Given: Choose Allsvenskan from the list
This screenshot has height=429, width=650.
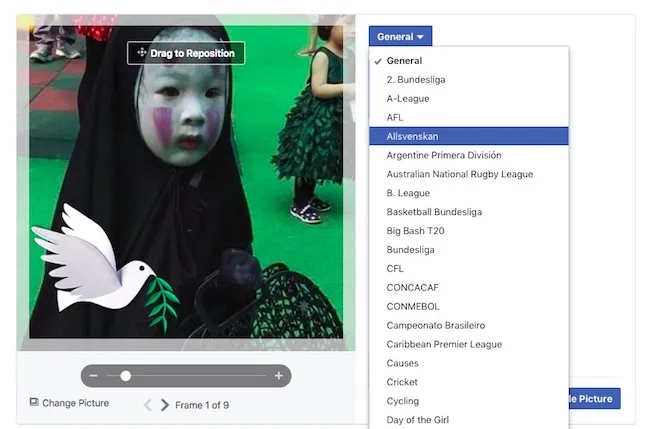Looking at the screenshot, I should pyautogui.click(x=412, y=136).
